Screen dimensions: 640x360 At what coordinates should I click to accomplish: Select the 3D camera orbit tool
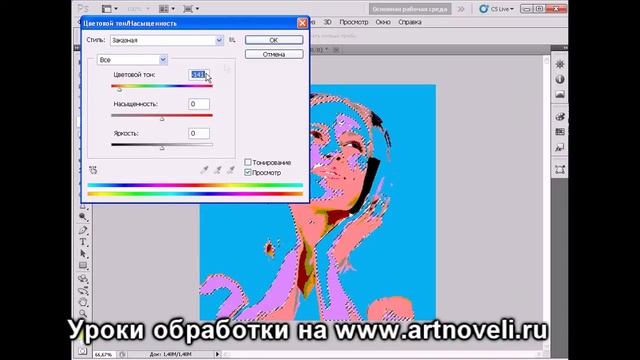83,291
